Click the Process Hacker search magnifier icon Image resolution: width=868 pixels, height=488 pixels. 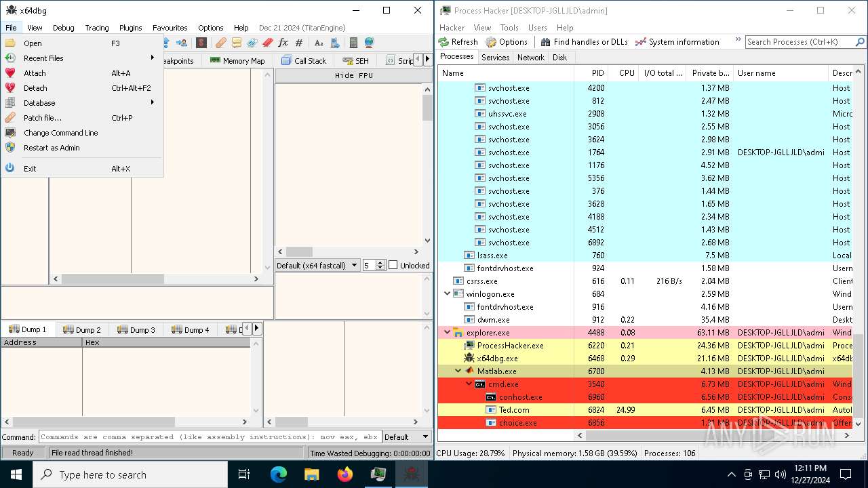click(x=860, y=42)
